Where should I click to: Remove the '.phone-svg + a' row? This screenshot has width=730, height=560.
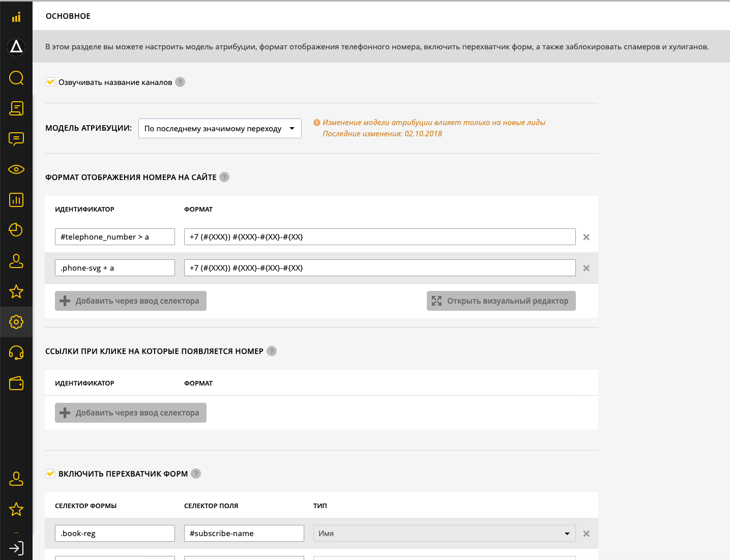tap(586, 268)
